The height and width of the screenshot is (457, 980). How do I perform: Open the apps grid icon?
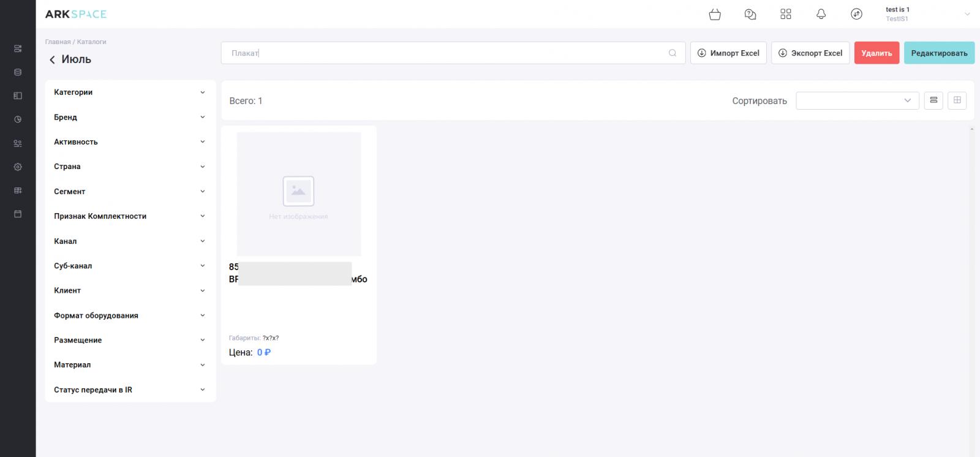[x=786, y=14]
